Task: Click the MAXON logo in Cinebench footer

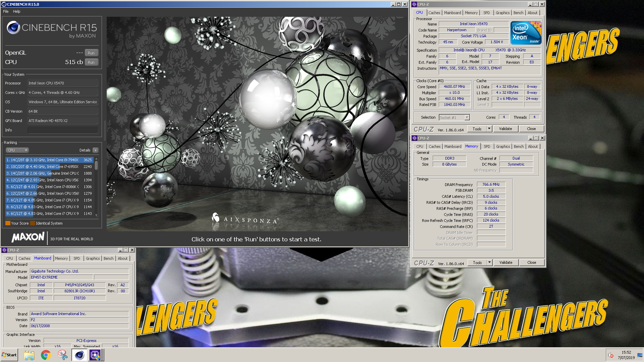Action: (28, 237)
